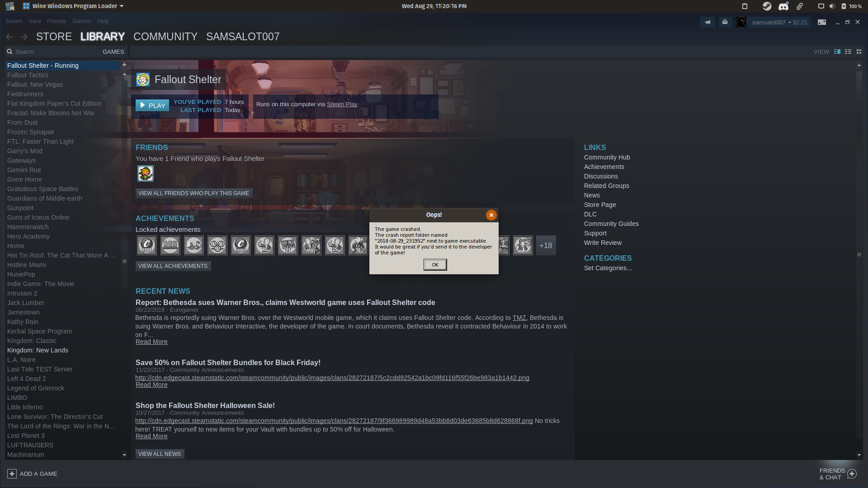The width and height of the screenshot is (868, 488).
Task: Click the clipboard tray icon
Action: pos(745,6)
